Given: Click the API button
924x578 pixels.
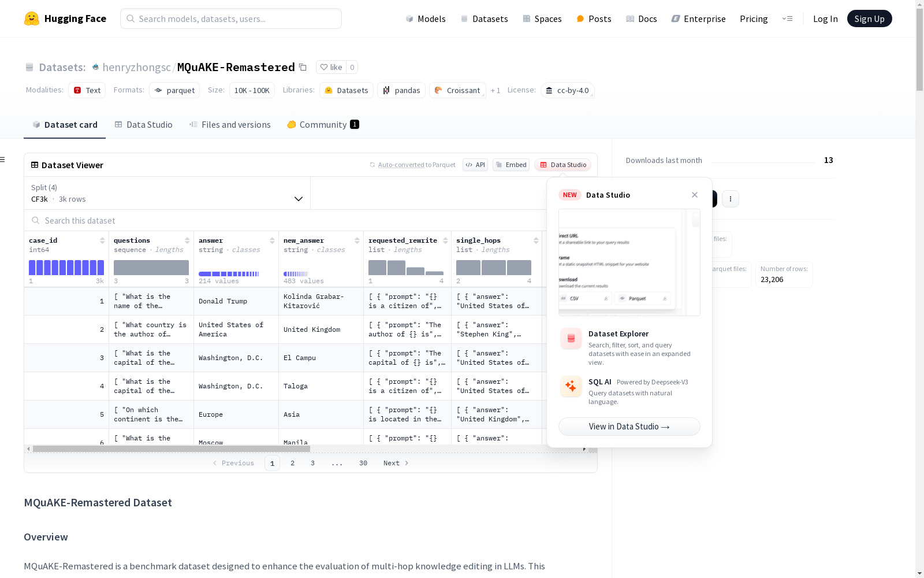Looking at the screenshot, I should point(475,165).
